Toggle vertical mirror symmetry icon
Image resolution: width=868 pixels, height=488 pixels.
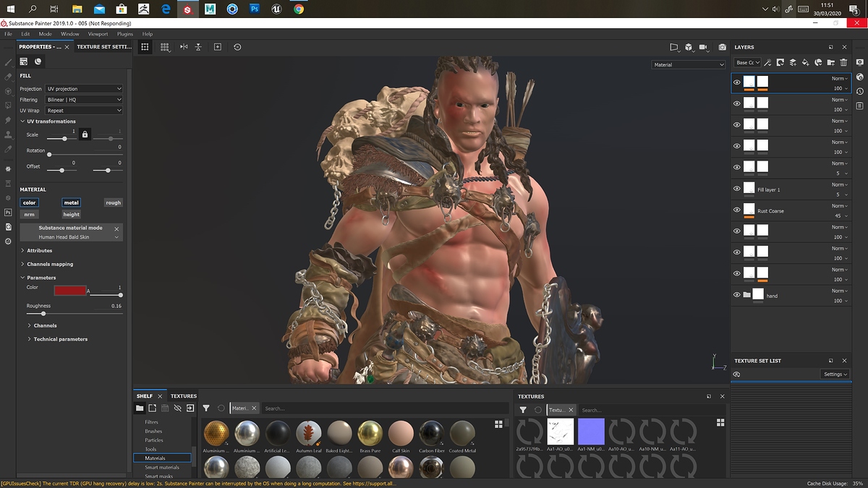click(198, 47)
